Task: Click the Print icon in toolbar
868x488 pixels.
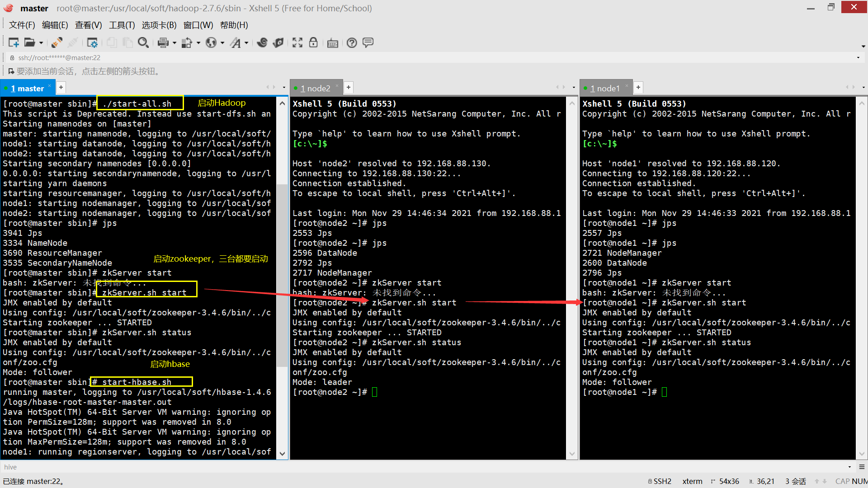Action: point(163,42)
